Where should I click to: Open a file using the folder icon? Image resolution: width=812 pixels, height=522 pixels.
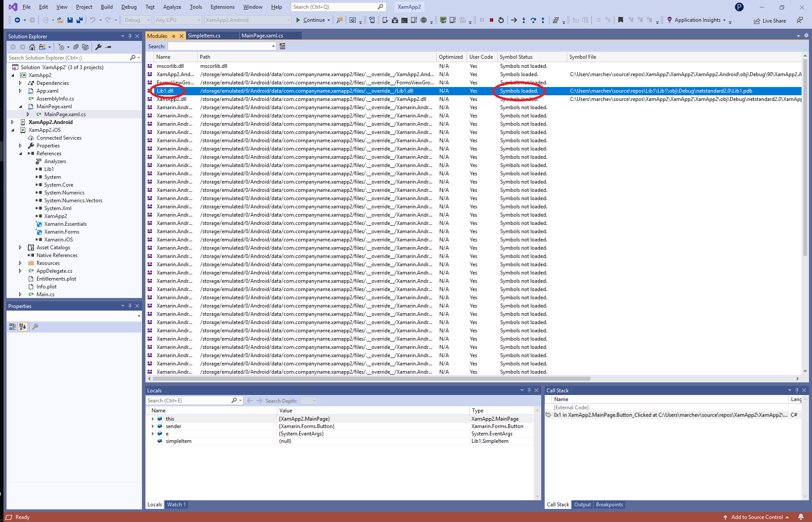click(x=60, y=20)
